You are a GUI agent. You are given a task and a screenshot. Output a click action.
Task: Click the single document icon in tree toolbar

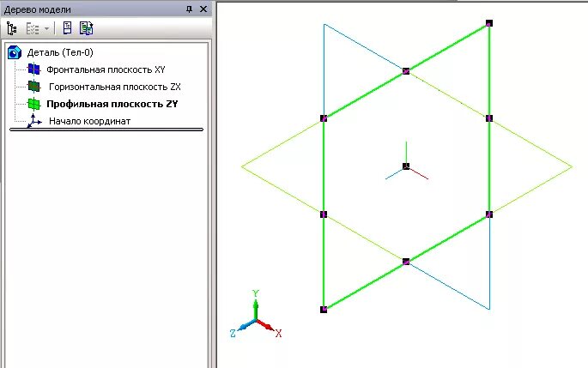click(67, 27)
